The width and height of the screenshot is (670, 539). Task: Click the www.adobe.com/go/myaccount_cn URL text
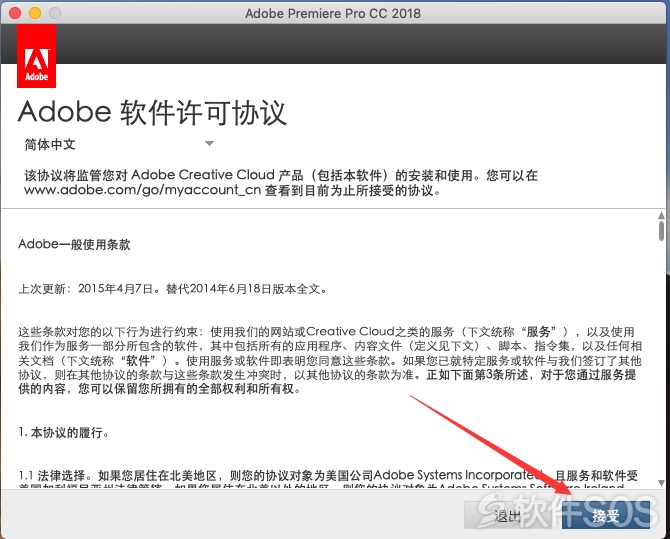(142, 190)
